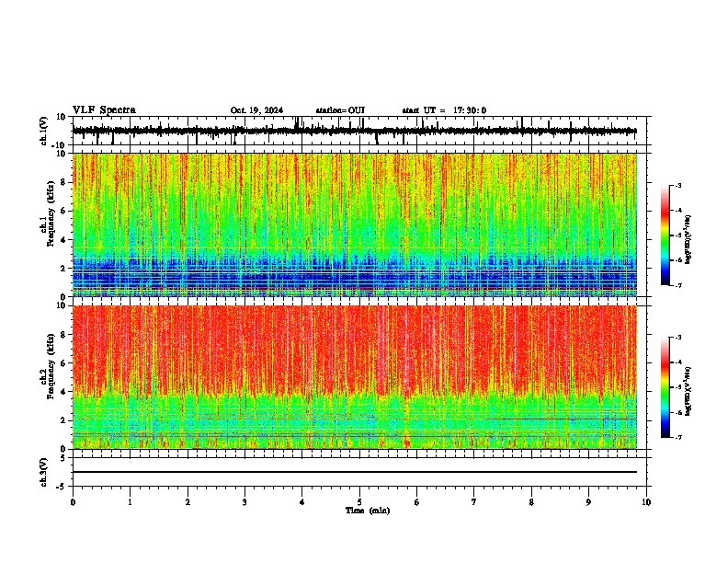Click the '8' kHz tick on ch.2 spectrogram
Screen dimensions: 728x563
[x=63, y=335]
